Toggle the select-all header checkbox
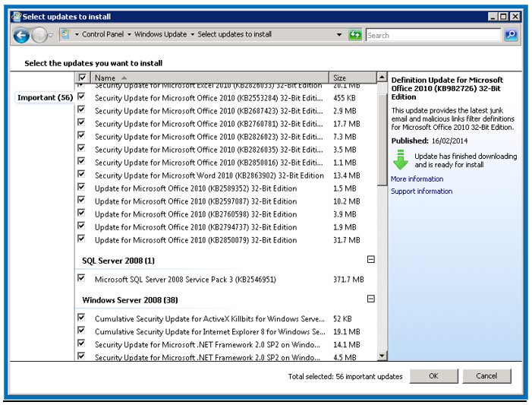Image resolution: width=532 pixels, height=405 pixels. coord(82,78)
